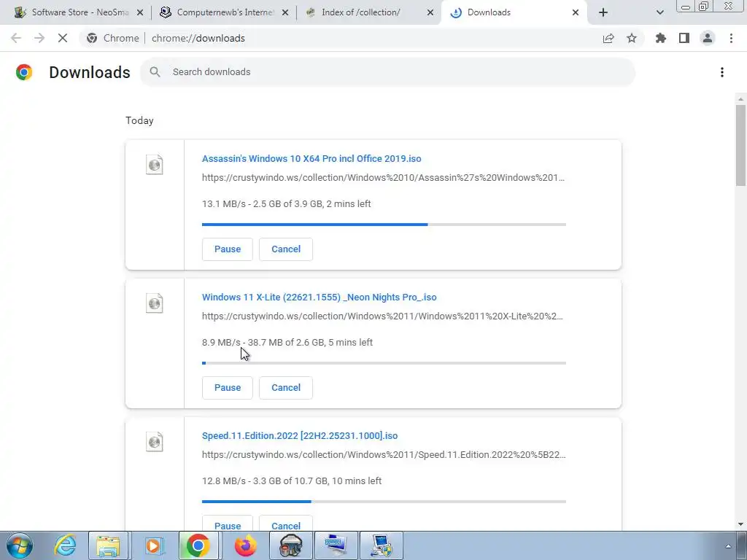
Task: Pause the Windows 11 X-Lite download
Action: coord(228,388)
